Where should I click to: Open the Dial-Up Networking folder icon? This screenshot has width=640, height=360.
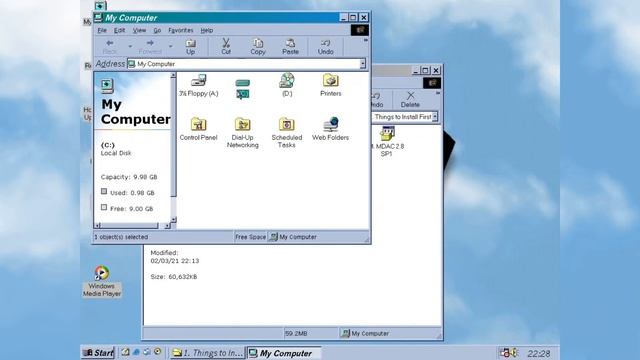(x=242, y=133)
